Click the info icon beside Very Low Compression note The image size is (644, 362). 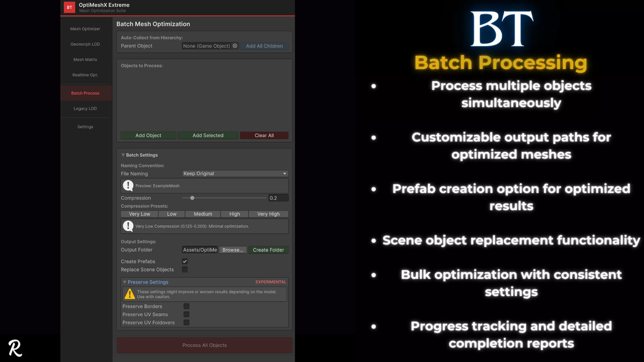click(128, 226)
